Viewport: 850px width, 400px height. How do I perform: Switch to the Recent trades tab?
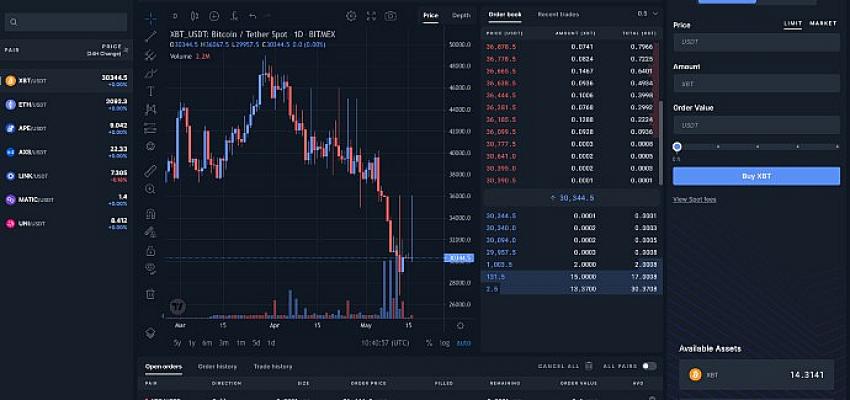(x=558, y=15)
